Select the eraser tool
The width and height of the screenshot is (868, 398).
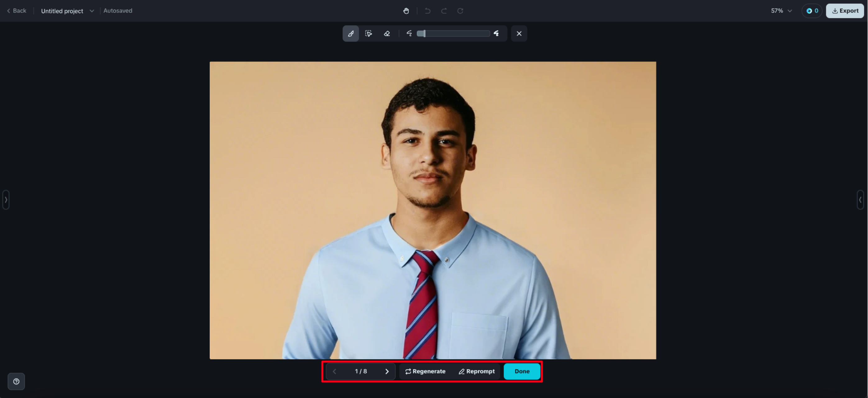(x=386, y=33)
